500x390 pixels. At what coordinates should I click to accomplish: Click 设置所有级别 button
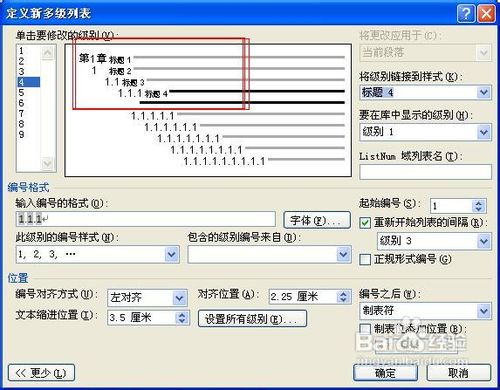tap(252, 319)
